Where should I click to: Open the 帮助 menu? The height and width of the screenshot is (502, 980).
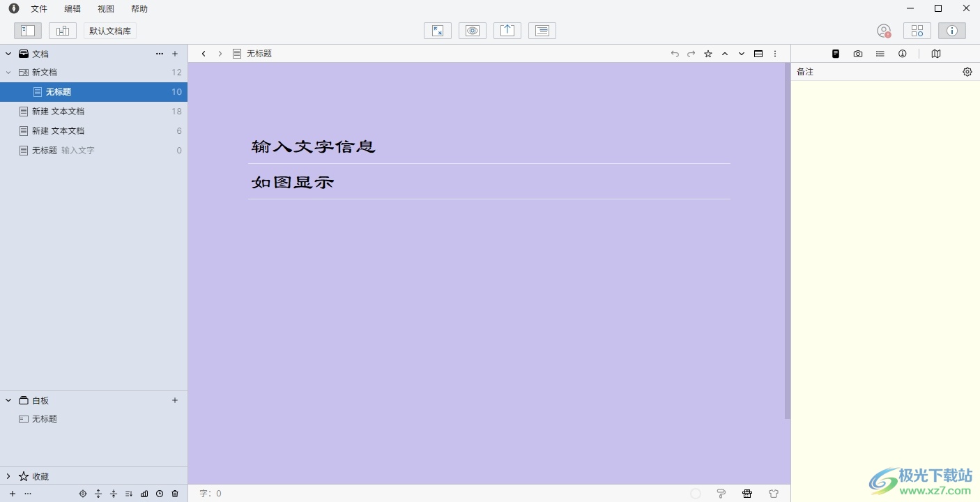[x=139, y=9]
